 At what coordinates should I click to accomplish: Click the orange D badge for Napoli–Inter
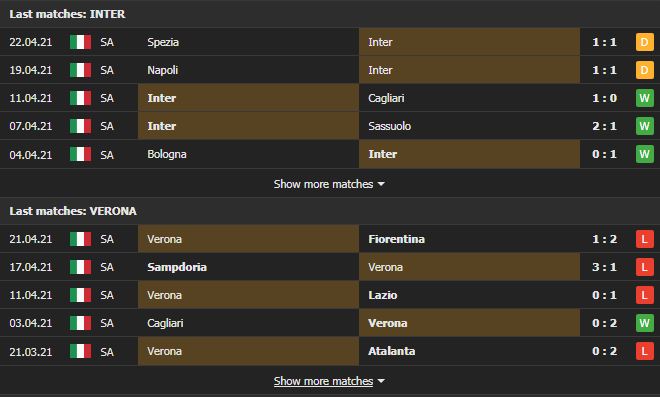click(x=644, y=70)
